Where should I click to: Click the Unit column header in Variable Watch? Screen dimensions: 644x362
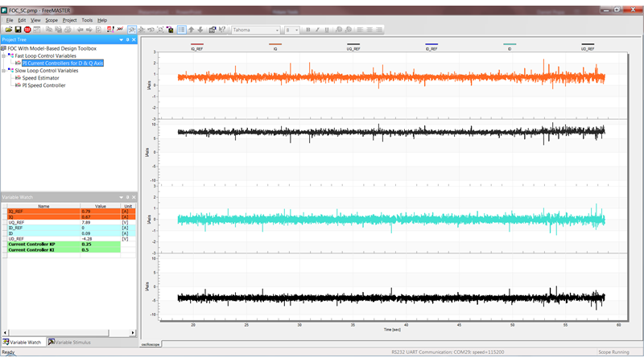(x=128, y=206)
